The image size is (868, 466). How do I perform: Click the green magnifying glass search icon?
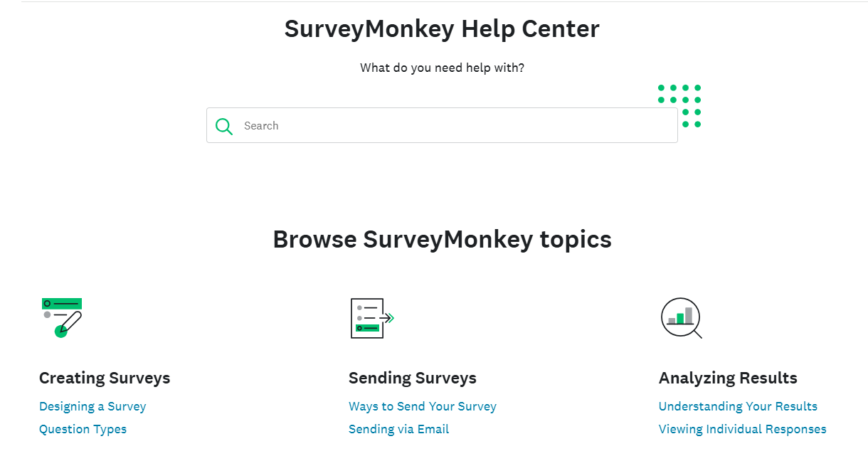[x=224, y=126]
